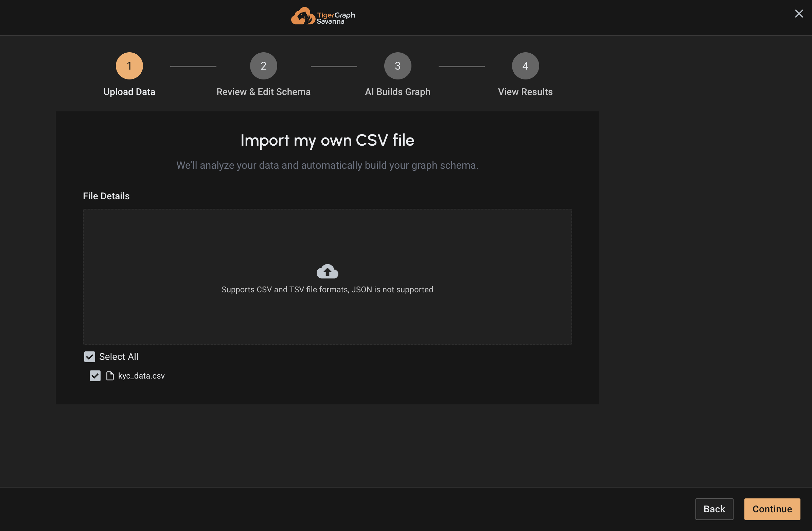Click the Review & Edit Schema label
The height and width of the screenshot is (531, 812).
[263, 92]
